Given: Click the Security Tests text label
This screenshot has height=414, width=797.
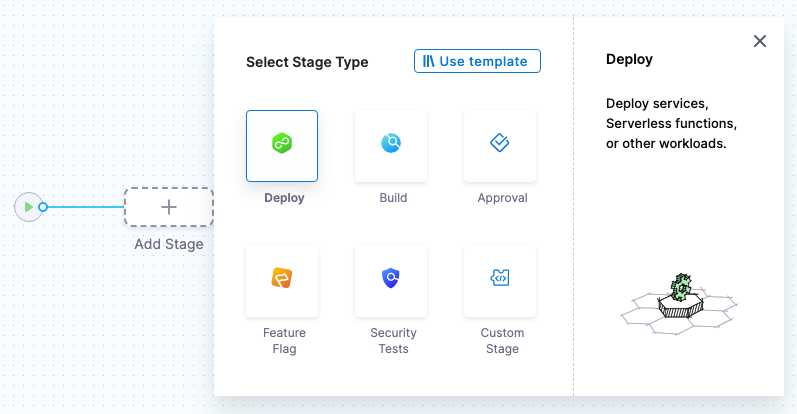Looking at the screenshot, I should (x=393, y=341).
